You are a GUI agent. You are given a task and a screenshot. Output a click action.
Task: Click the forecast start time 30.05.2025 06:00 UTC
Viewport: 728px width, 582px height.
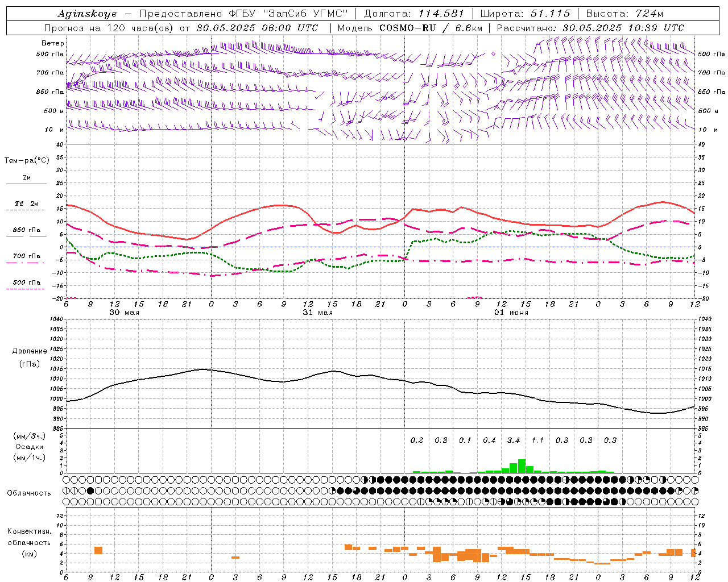(x=257, y=28)
